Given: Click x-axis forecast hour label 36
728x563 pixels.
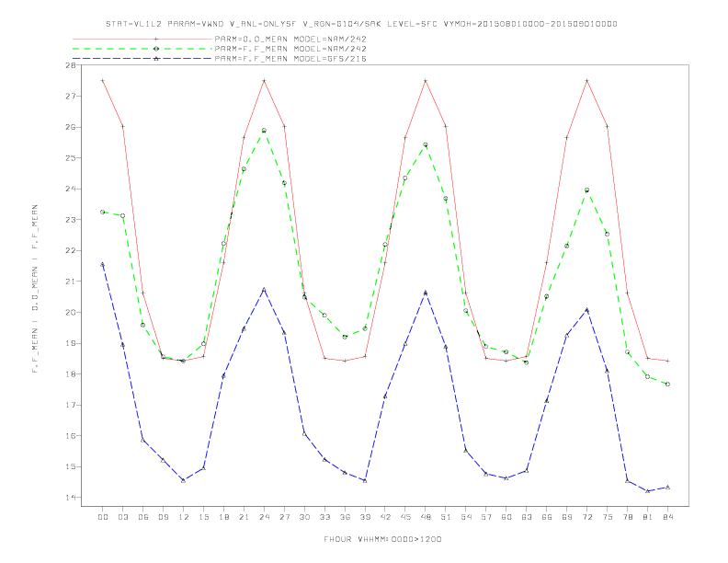Looking at the screenshot, I should click(345, 517).
